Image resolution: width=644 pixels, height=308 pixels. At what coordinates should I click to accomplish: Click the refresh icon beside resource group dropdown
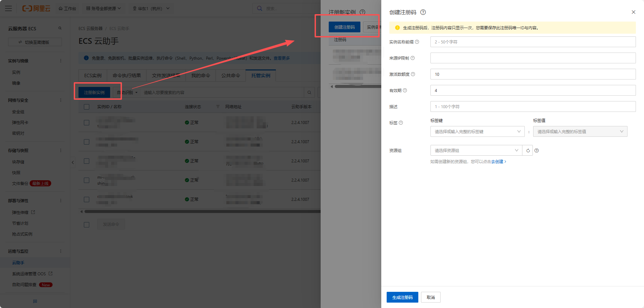(528, 151)
